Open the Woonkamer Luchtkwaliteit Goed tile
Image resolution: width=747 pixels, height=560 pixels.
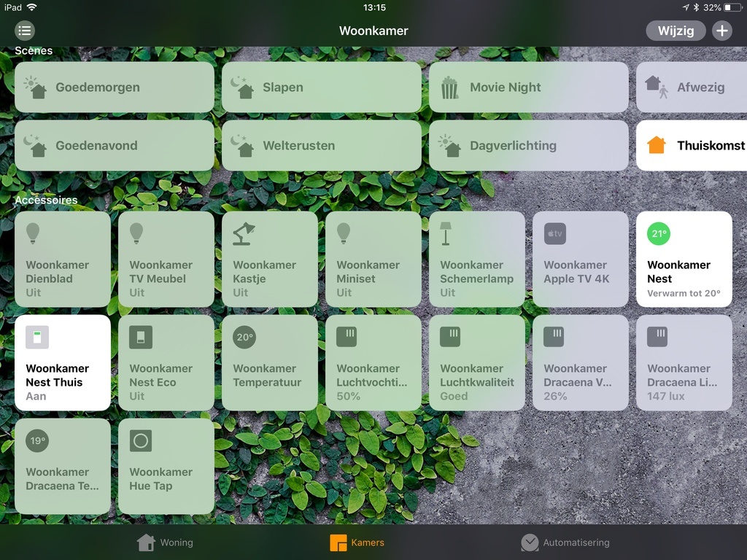click(477, 363)
